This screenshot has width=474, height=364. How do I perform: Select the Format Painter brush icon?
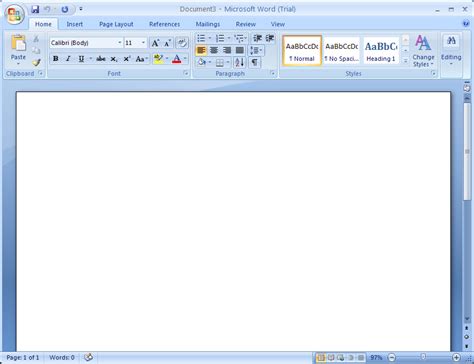tap(36, 62)
